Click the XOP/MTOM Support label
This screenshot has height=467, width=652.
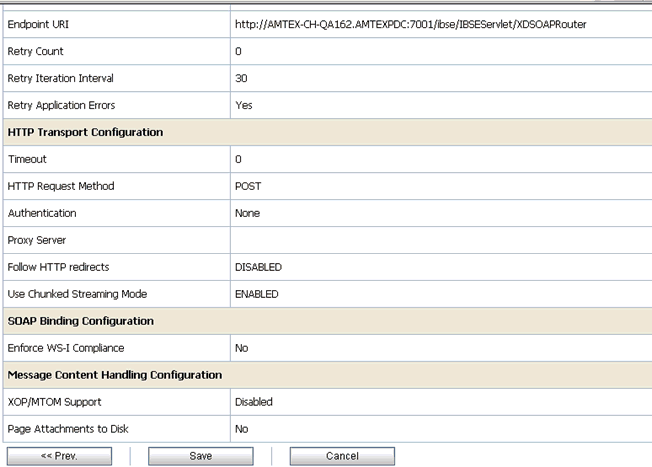[x=54, y=402]
